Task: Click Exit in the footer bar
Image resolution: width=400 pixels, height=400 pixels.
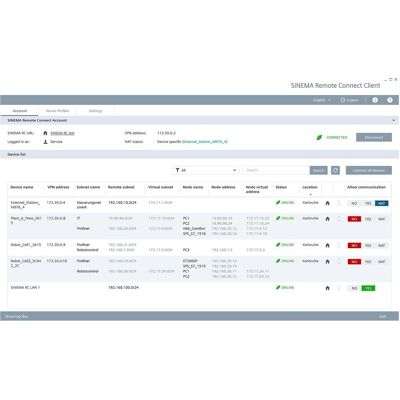Action: pyautogui.click(x=383, y=316)
